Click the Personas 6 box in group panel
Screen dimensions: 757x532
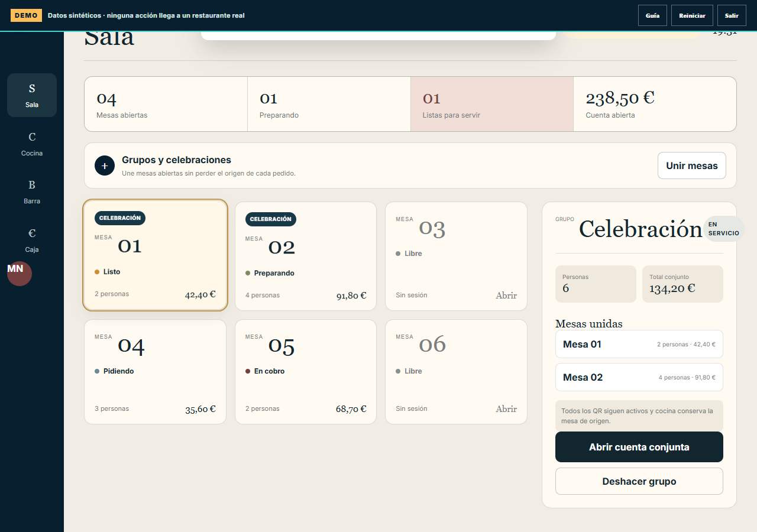click(596, 284)
